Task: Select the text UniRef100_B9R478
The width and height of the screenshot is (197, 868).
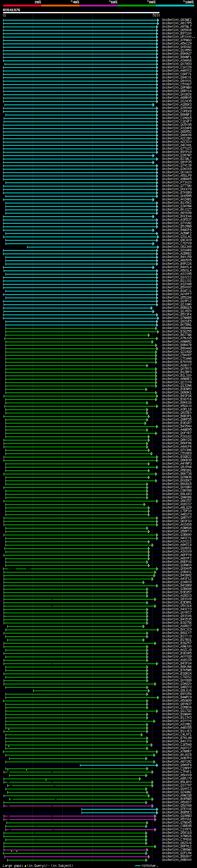Action: tap(177, 345)
